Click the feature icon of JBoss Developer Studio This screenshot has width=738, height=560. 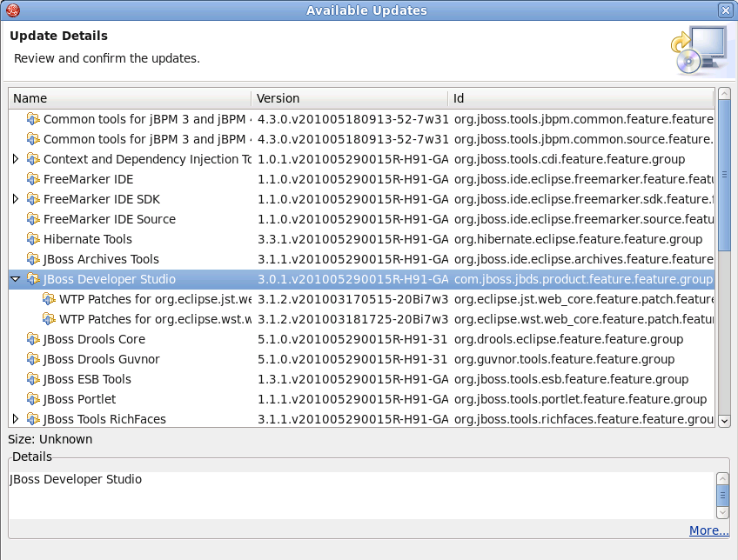pyautogui.click(x=33, y=279)
